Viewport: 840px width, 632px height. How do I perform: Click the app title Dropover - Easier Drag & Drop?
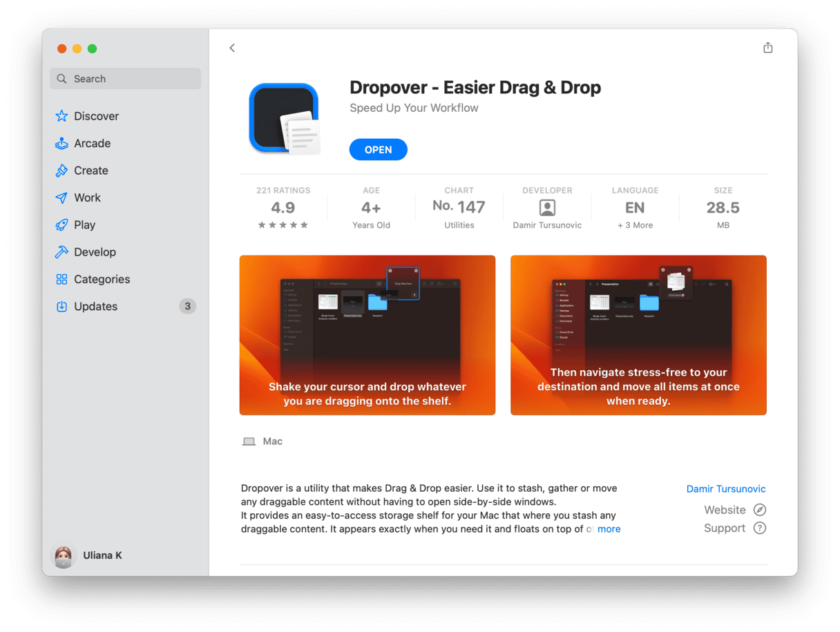475,88
